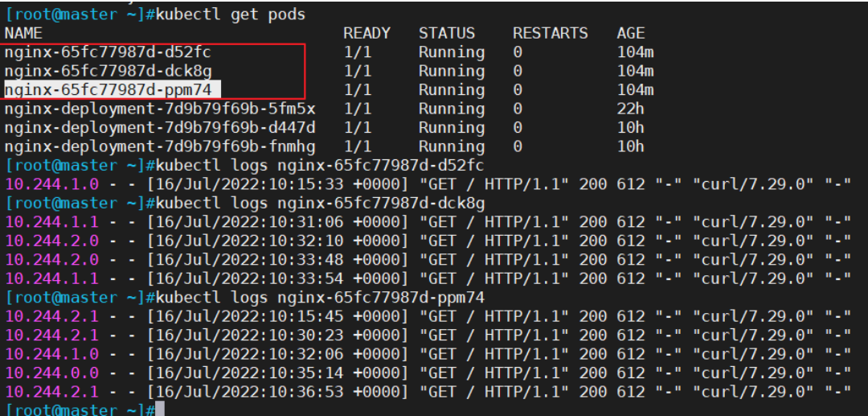Viewport: 868px width, 416px height.
Task: Click the AGE column header
Action: tap(631, 33)
